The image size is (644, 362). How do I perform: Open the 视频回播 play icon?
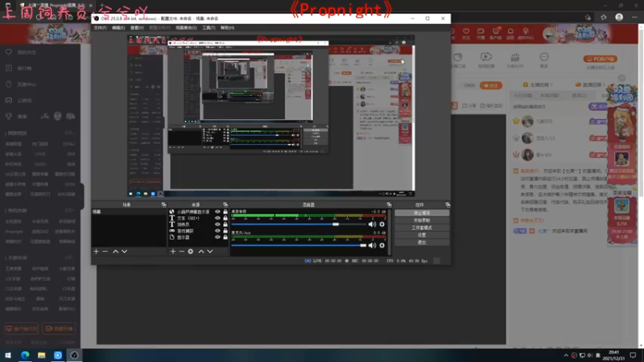(x=486, y=57)
